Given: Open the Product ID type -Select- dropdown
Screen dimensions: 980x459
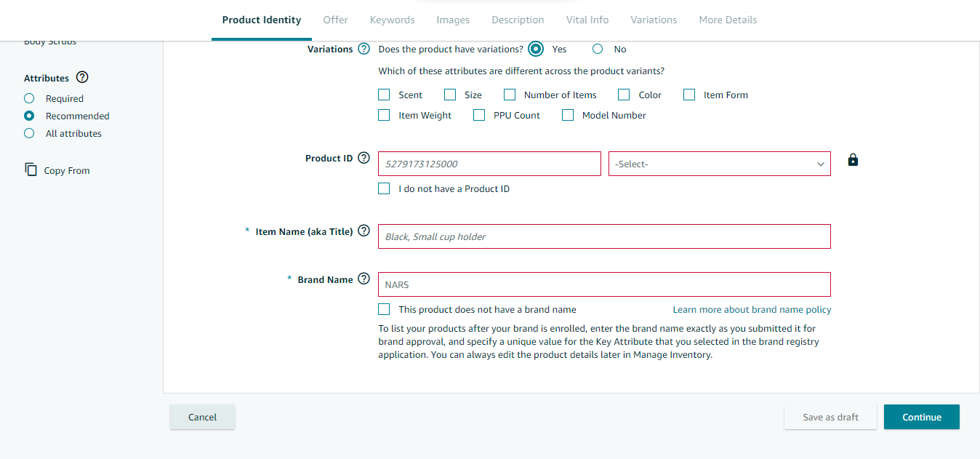Looking at the screenshot, I should pyautogui.click(x=720, y=164).
